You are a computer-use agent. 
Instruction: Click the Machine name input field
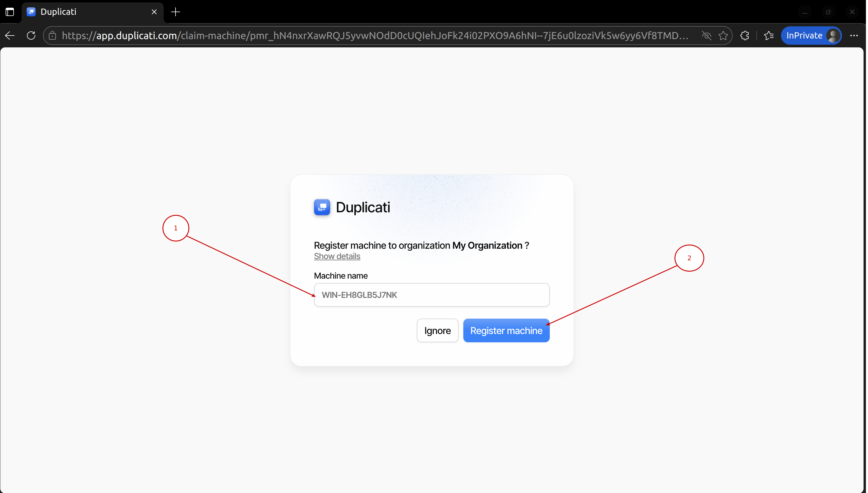click(x=431, y=295)
